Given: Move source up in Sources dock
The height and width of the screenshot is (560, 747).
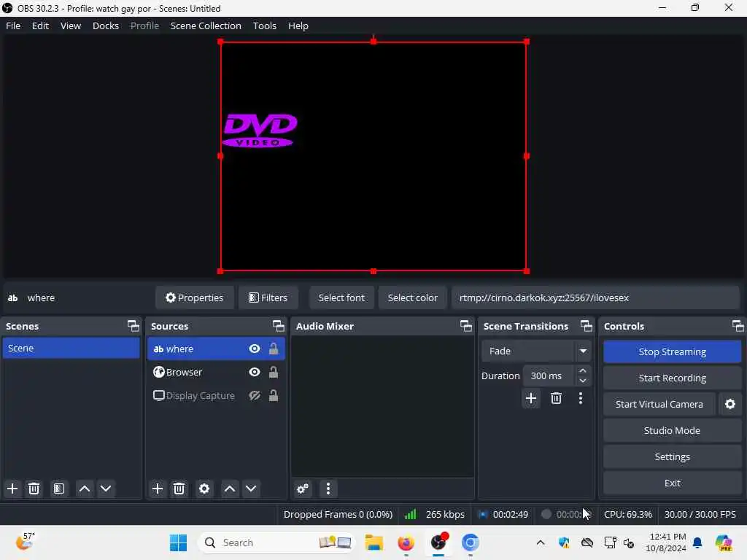Looking at the screenshot, I should [230, 489].
